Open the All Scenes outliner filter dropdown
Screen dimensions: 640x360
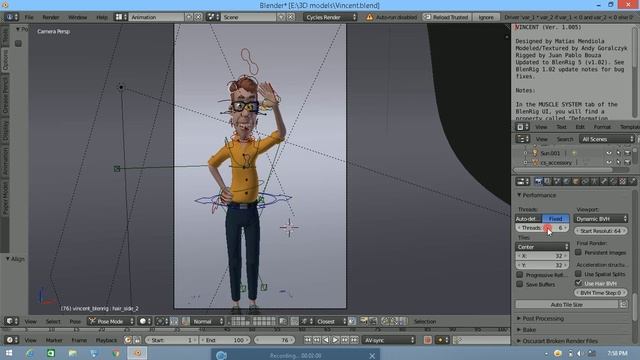click(607, 139)
